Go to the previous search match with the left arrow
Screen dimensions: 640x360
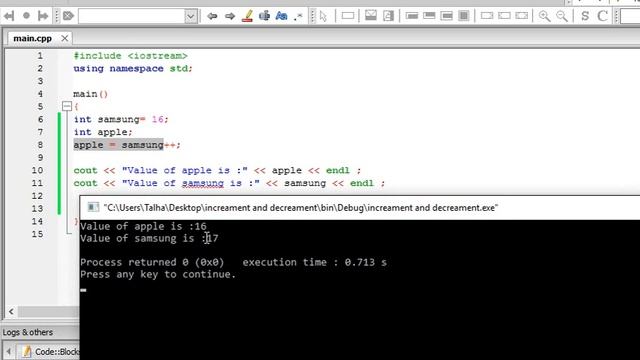(x=212, y=16)
